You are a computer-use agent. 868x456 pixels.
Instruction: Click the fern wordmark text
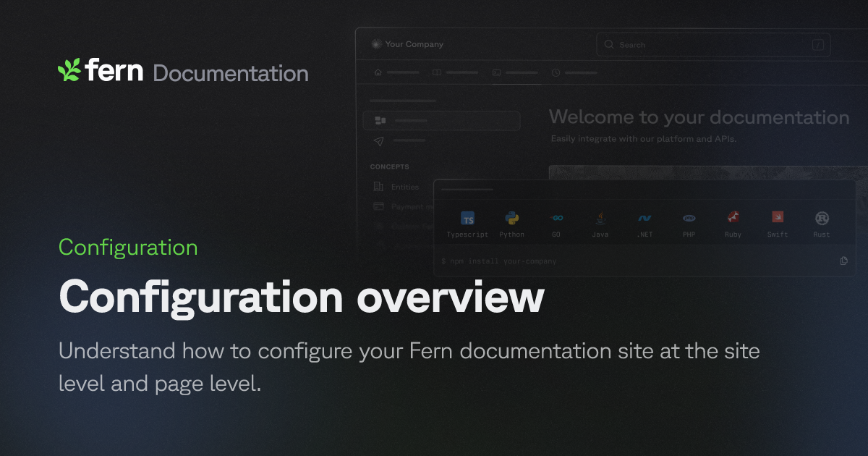[x=114, y=70]
